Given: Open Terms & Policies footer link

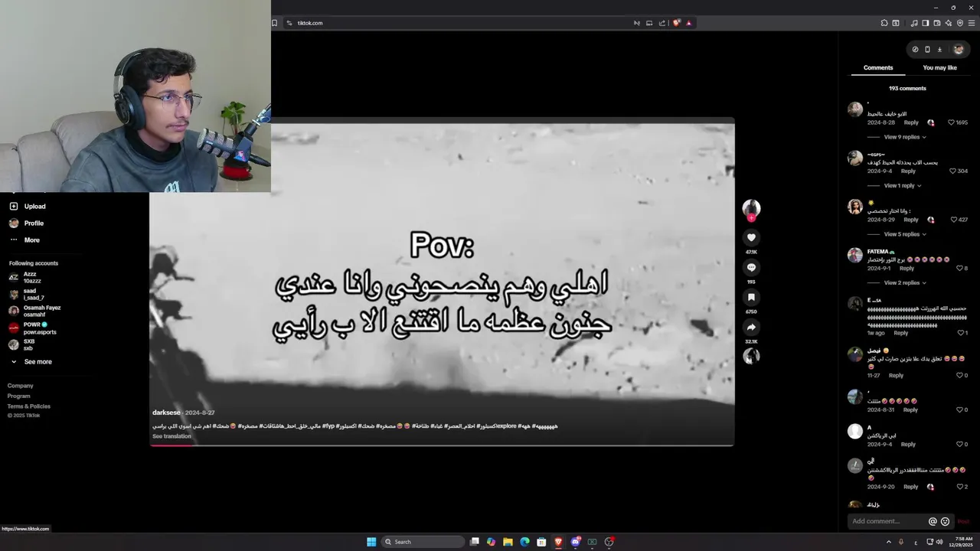Looking at the screenshot, I should click(x=29, y=406).
